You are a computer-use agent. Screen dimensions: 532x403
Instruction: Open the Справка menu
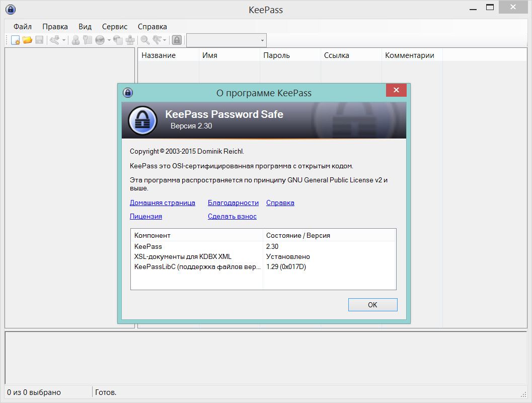[x=153, y=27]
